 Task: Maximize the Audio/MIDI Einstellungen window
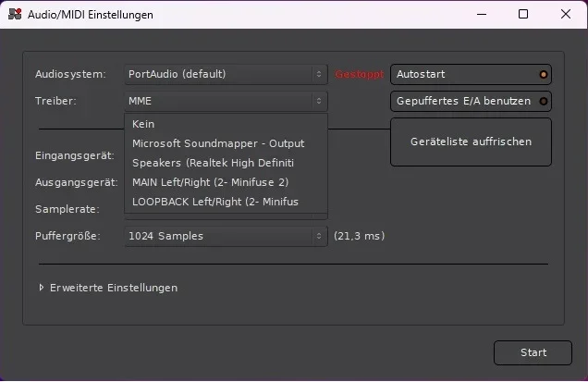coord(523,14)
